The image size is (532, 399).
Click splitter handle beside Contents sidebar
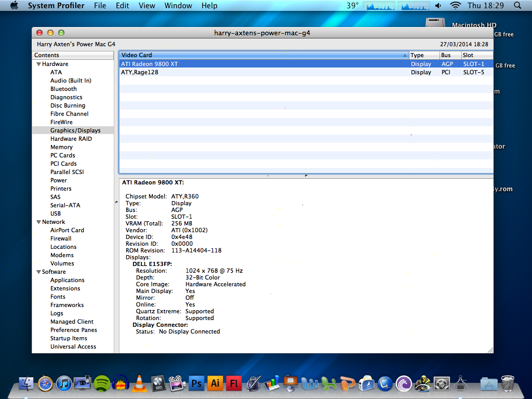[x=116, y=202]
